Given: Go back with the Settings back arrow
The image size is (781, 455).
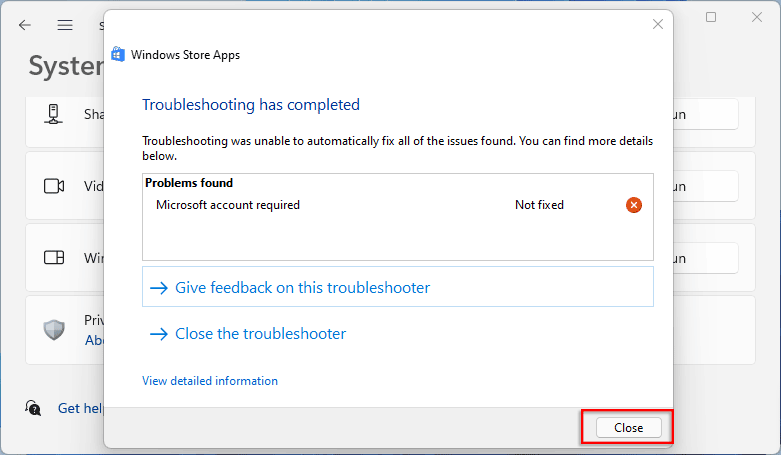Looking at the screenshot, I should coord(24,25).
